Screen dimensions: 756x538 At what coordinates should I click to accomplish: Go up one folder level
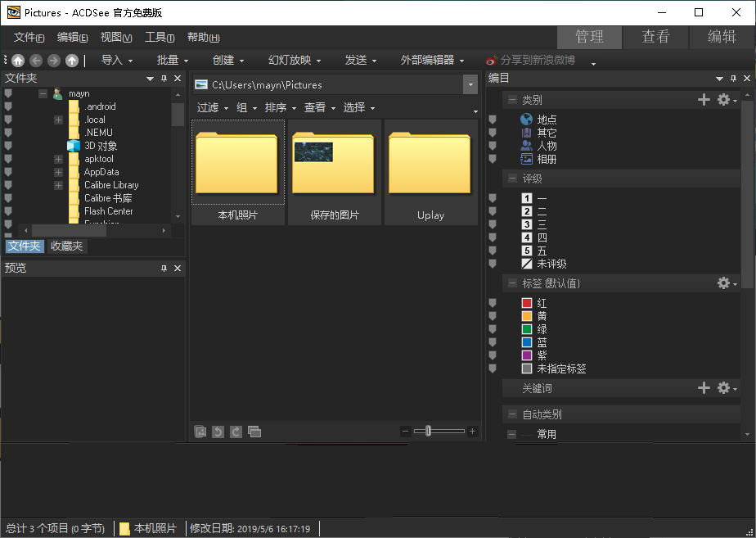tap(72, 61)
